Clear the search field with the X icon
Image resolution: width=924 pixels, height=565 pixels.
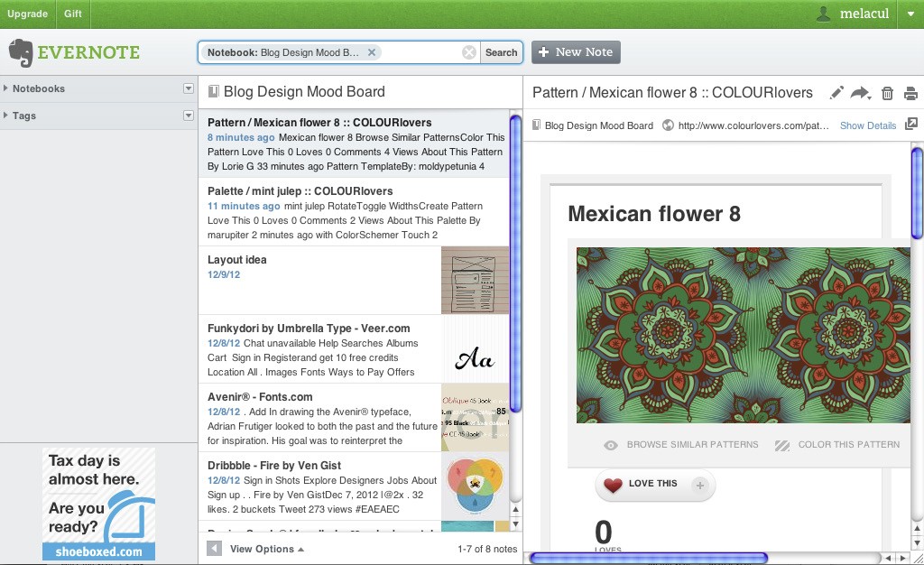click(469, 52)
